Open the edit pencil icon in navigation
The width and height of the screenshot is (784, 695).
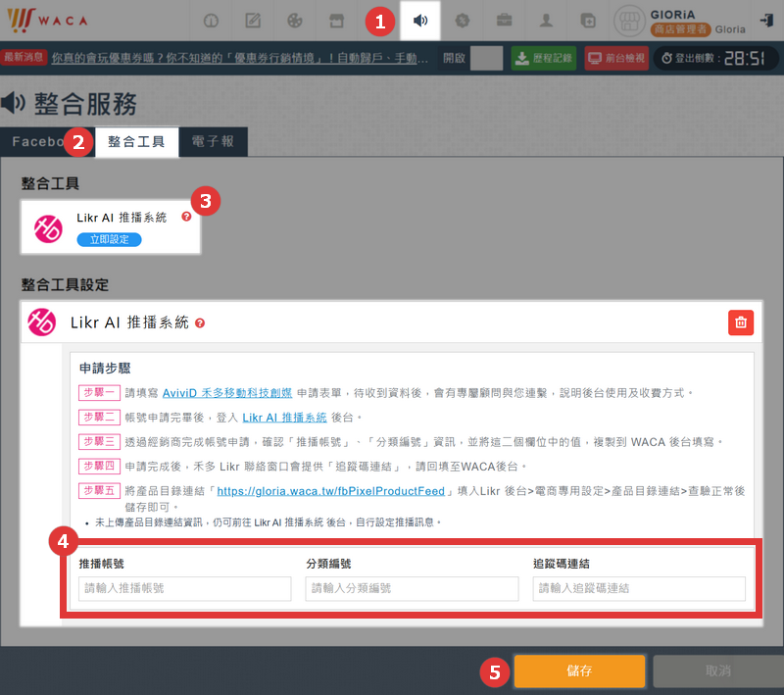[x=253, y=21]
